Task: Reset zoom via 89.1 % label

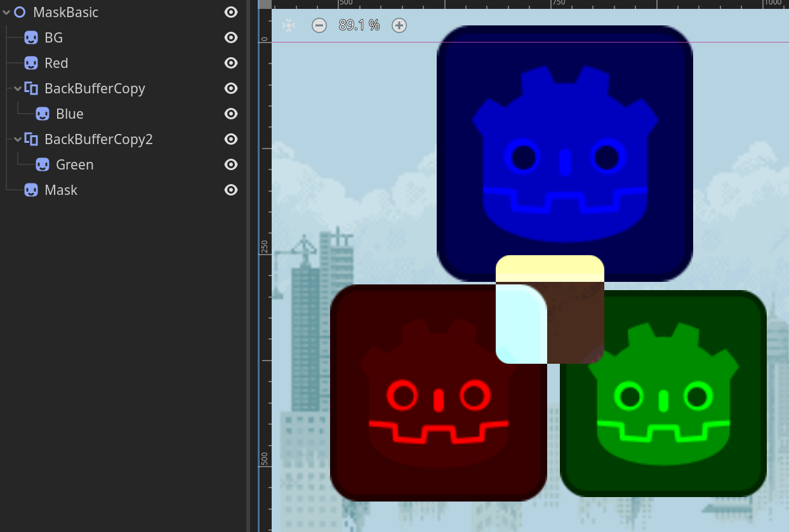Action: coord(359,25)
